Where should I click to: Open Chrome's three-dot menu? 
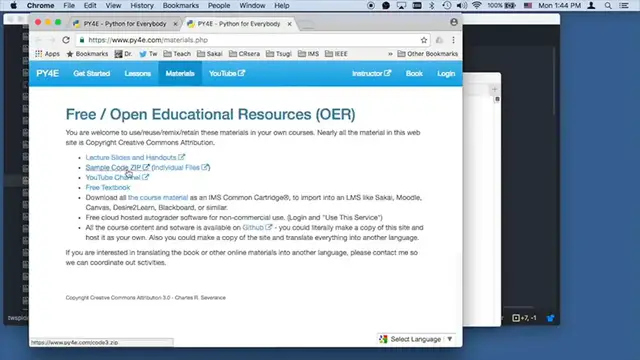tap(453, 40)
